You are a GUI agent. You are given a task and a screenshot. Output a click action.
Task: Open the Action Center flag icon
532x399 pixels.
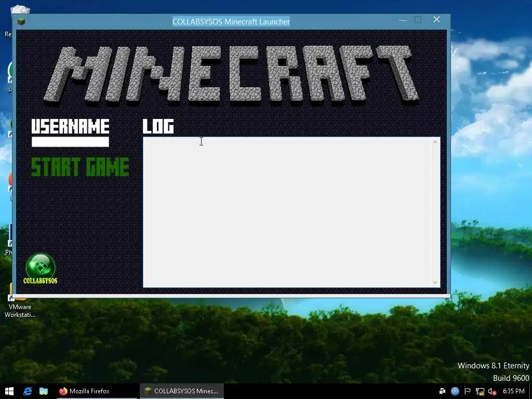pos(468,391)
